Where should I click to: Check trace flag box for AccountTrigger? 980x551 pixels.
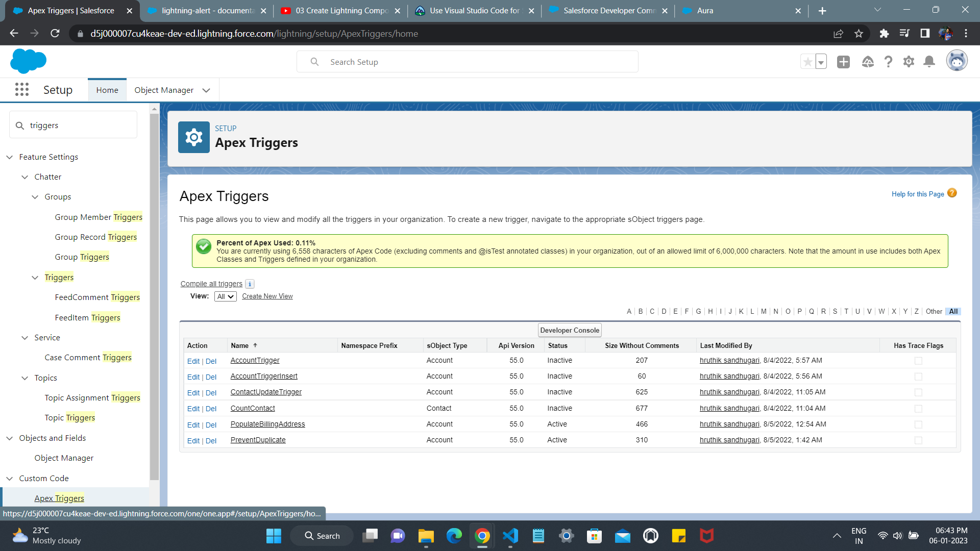[918, 361]
